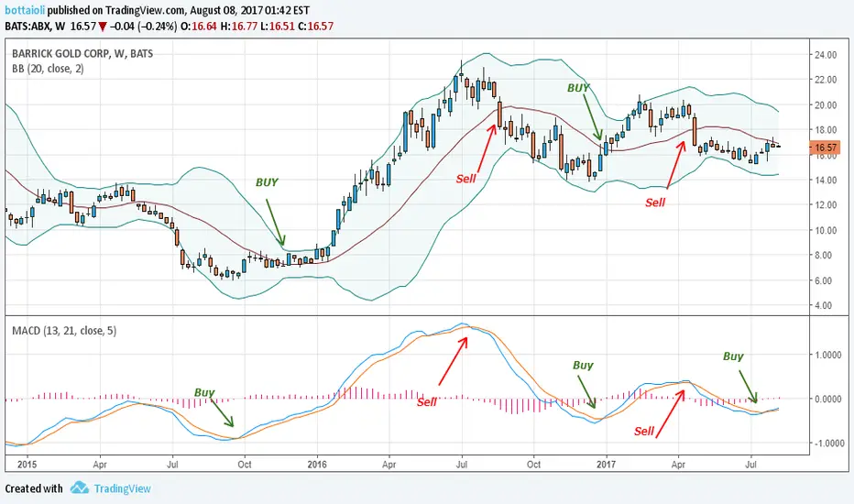The image size is (854, 504).
Task: Select the "MACD (13, 21, close, 5)" indicator label
Action: click(x=64, y=331)
